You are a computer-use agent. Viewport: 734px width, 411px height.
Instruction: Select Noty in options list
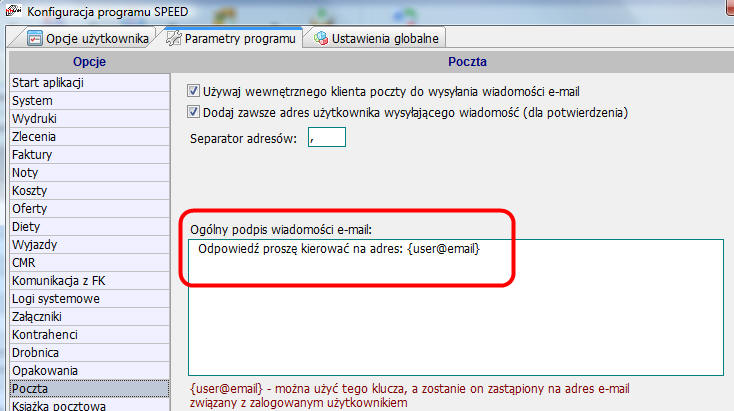coord(89,173)
